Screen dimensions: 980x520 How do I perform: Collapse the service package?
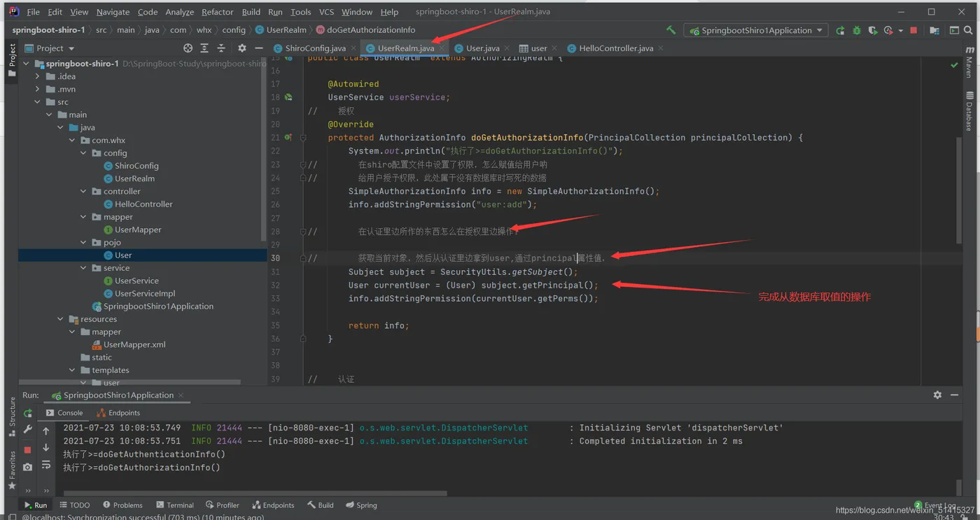(x=83, y=268)
